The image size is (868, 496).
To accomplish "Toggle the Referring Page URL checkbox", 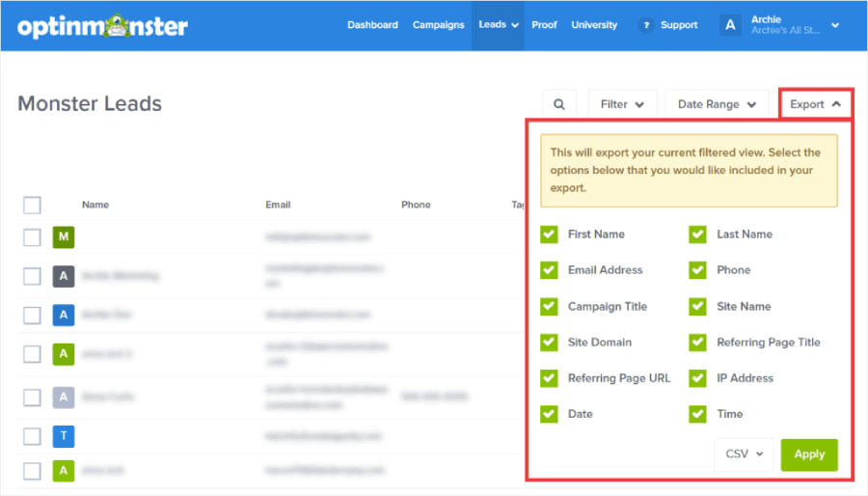I will click(x=549, y=378).
